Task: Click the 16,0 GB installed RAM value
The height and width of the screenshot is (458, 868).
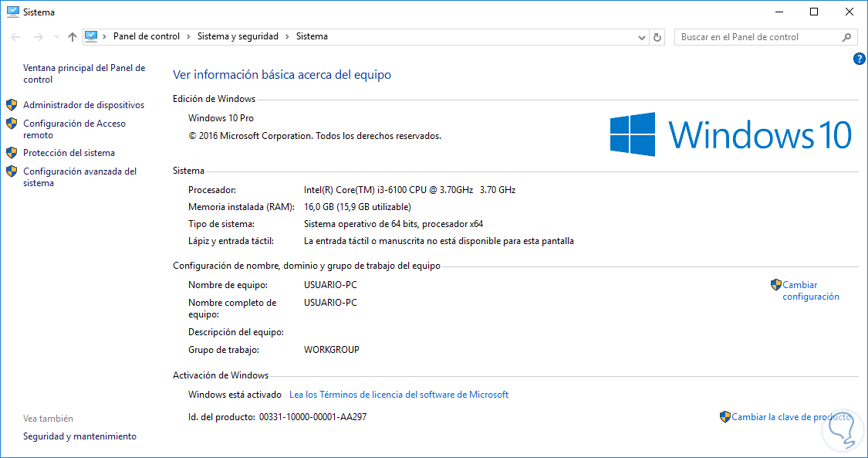Action: point(357,207)
